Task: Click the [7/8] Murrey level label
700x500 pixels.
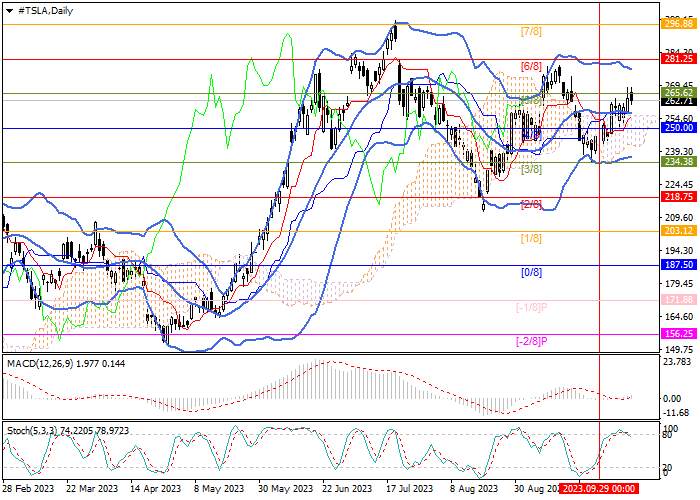Action: 531,31
